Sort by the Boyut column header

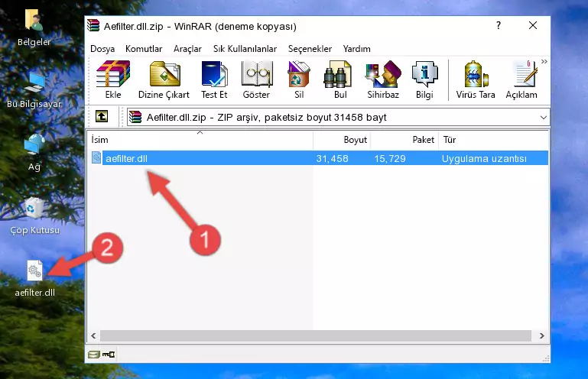(342, 140)
